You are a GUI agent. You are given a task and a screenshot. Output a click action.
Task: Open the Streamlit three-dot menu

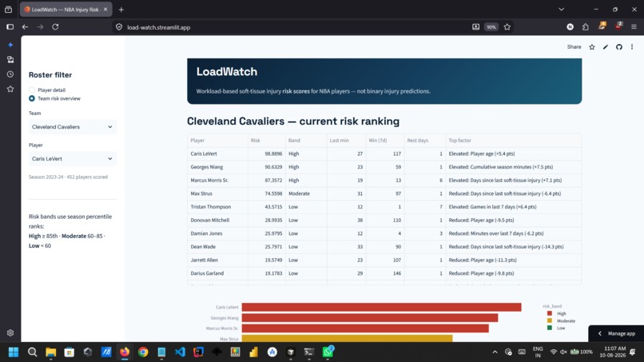click(632, 47)
